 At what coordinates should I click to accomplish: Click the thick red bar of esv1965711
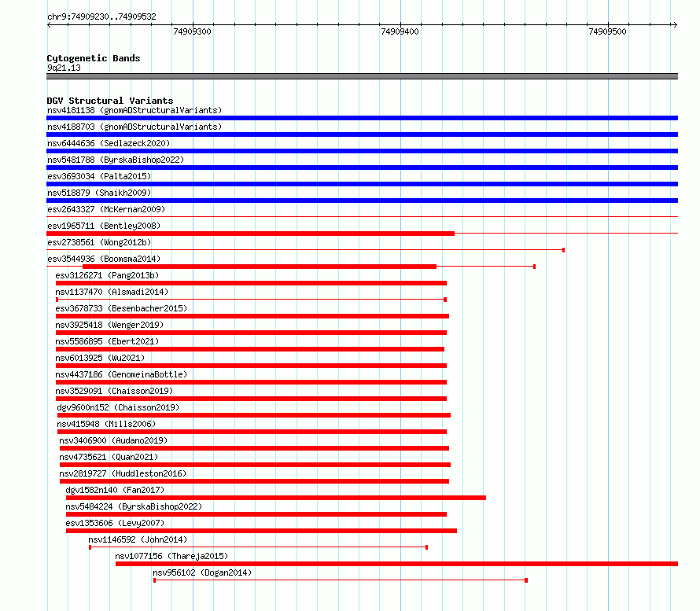250,234
